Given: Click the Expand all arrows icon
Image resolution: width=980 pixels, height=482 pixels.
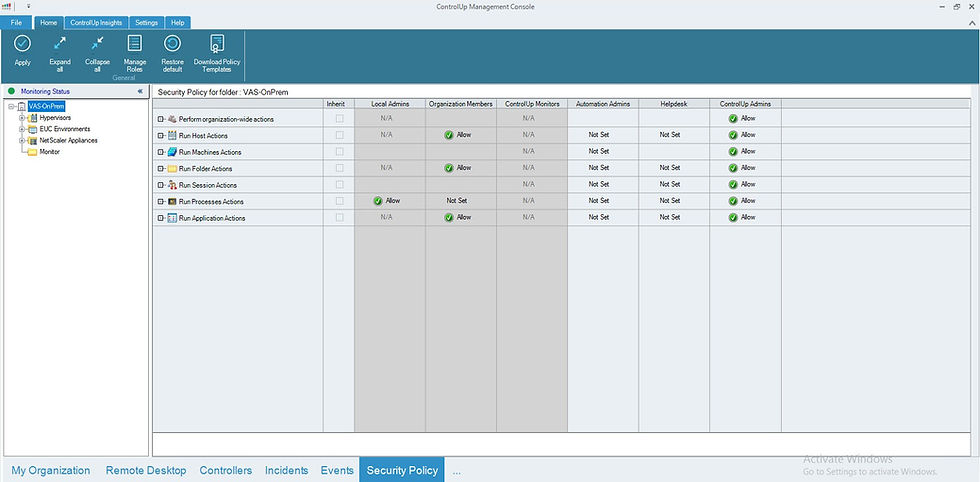Looking at the screenshot, I should (x=60, y=43).
